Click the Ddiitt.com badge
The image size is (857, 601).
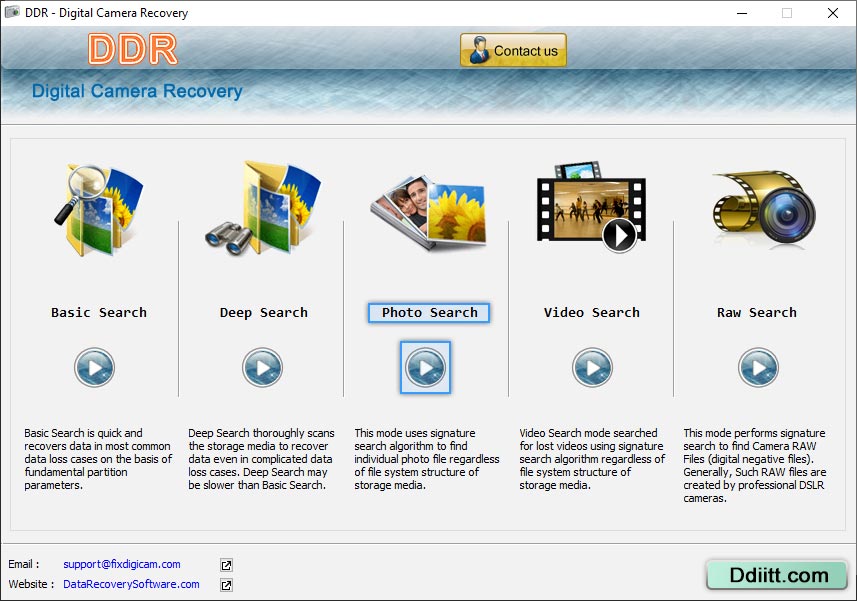click(776, 576)
